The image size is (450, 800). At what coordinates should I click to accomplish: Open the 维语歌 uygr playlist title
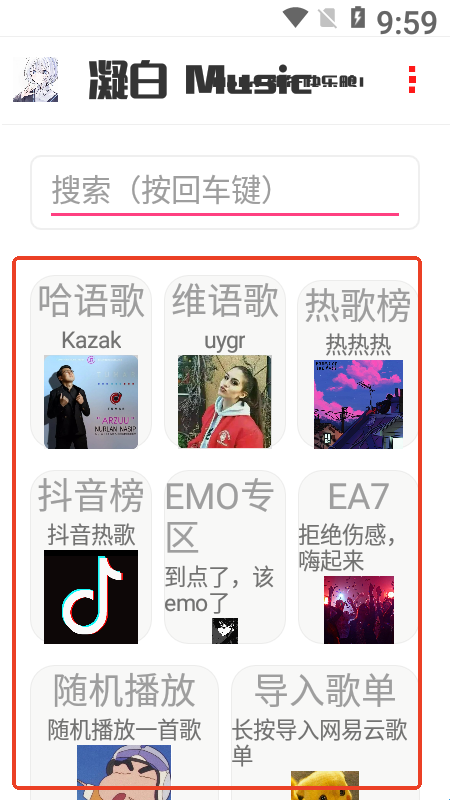click(x=225, y=302)
